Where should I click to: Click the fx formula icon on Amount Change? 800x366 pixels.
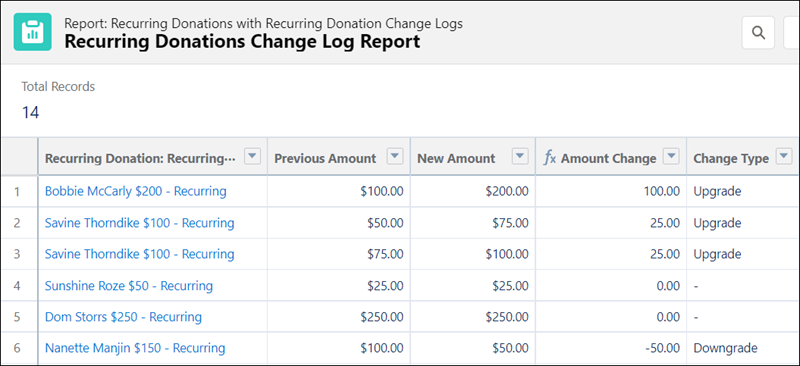coord(549,158)
